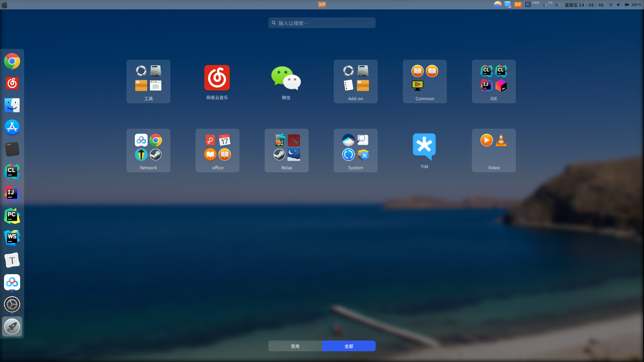Viewport: 644px width, 362px height.
Task: Expand the IDE app folder
Action: 494,81
